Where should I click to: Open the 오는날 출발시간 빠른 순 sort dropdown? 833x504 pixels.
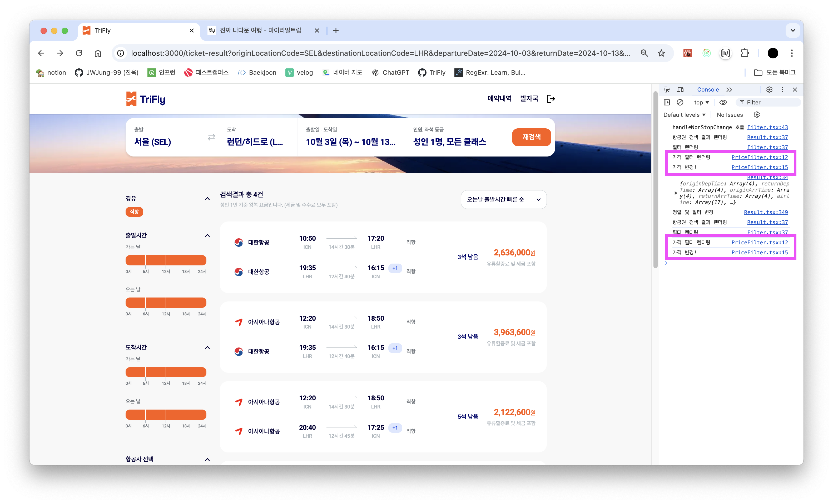click(x=503, y=200)
